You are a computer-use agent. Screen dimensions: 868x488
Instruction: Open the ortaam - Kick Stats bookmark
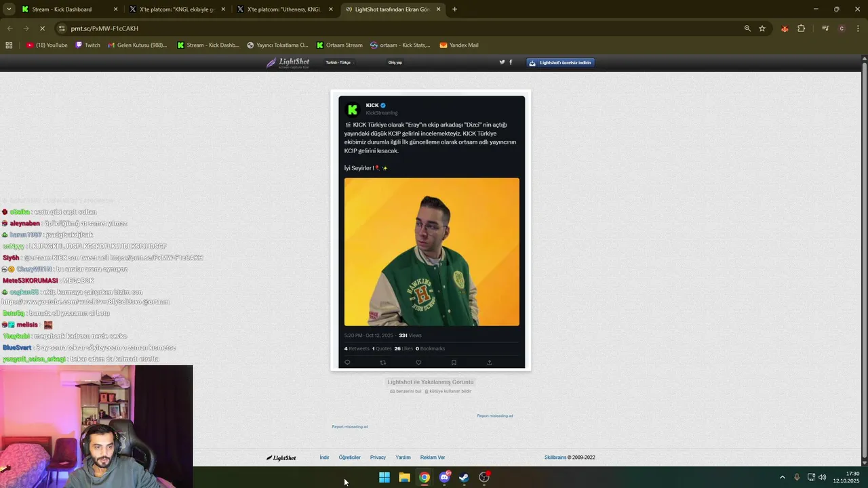[400, 45]
